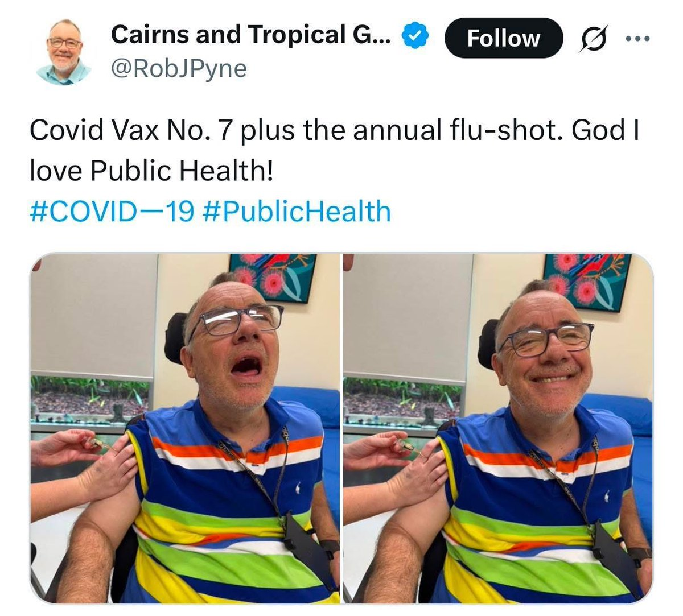
Task: Click the polo shirt logo in left photo
Action: (299, 487)
